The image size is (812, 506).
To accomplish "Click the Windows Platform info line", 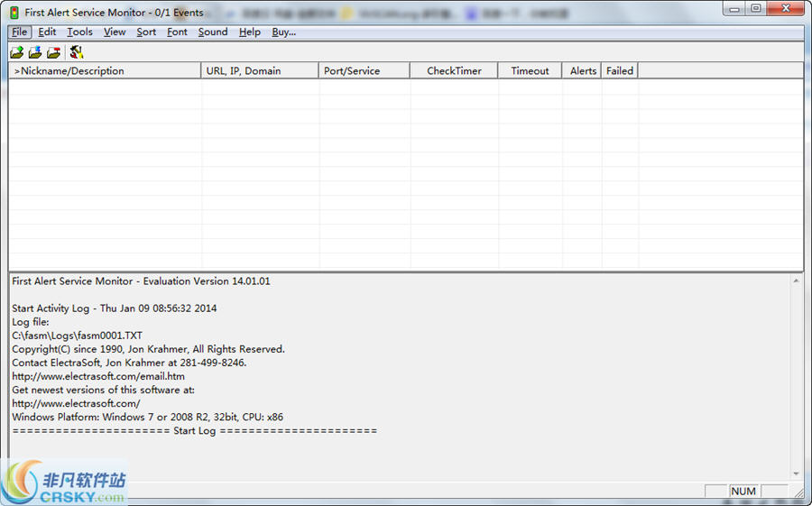I will (148, 417).
